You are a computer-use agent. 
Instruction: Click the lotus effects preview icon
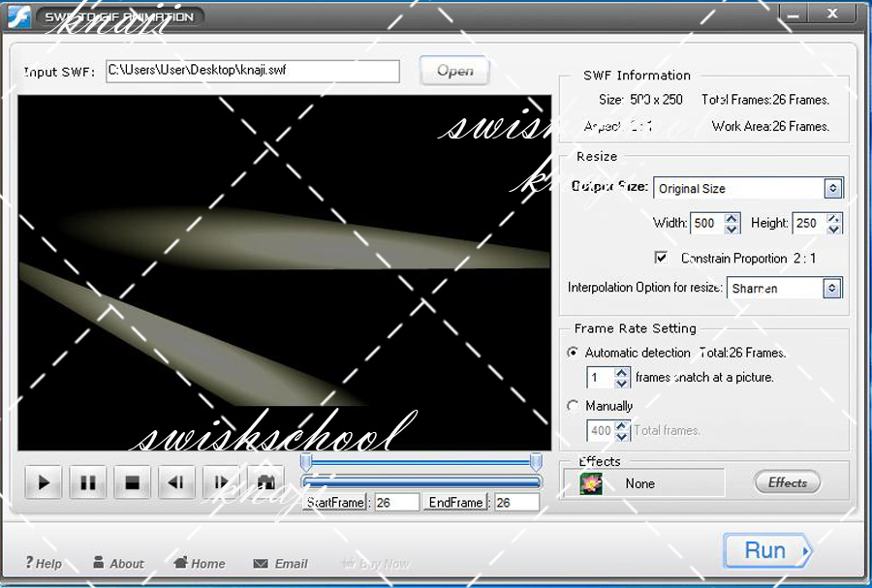click(x=590, y=483)
